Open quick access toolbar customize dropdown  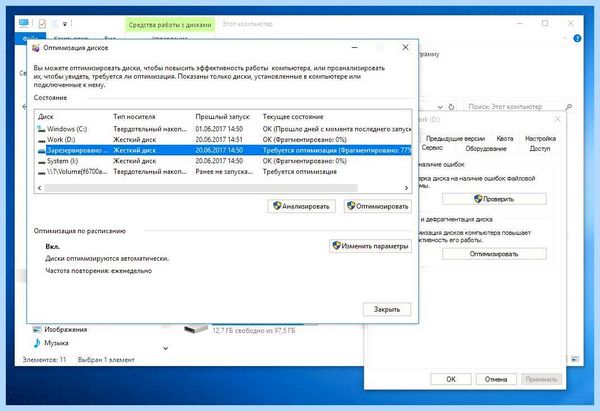[x=65, y=24]
